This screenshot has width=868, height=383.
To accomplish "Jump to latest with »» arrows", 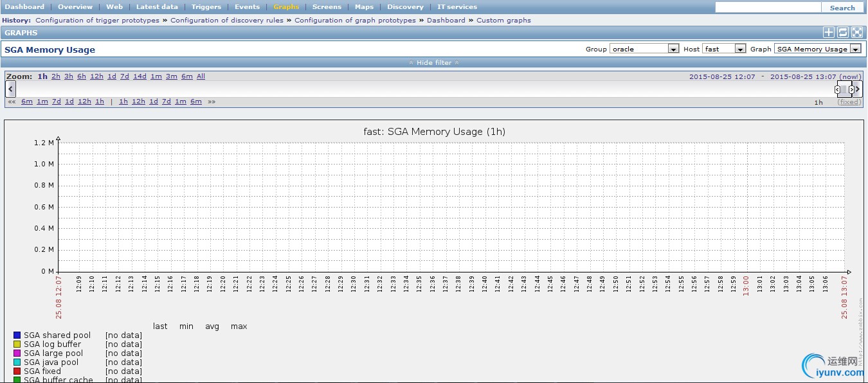I will (212, 102).
